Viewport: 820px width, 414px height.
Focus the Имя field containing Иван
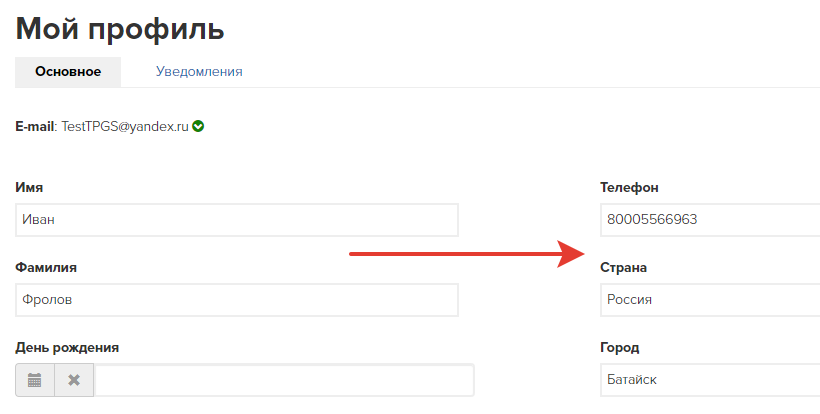[x=237, y=220]
